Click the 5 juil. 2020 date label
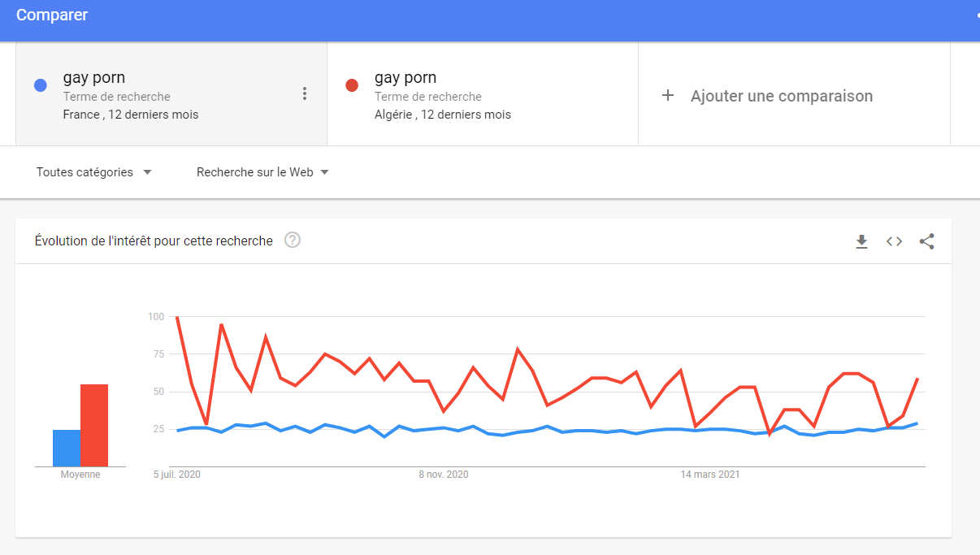The image size is (980, 555). click(177, 475)
